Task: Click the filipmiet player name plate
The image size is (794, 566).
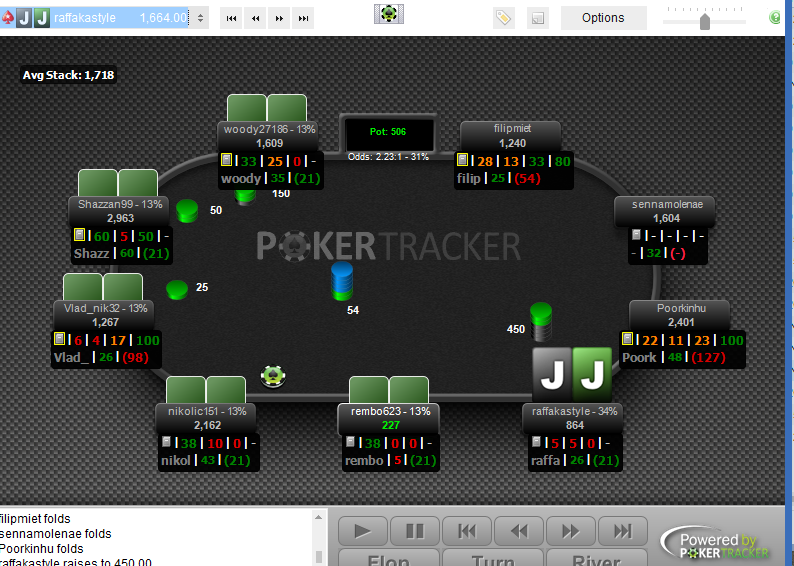Action: click(x=512, y=136)
